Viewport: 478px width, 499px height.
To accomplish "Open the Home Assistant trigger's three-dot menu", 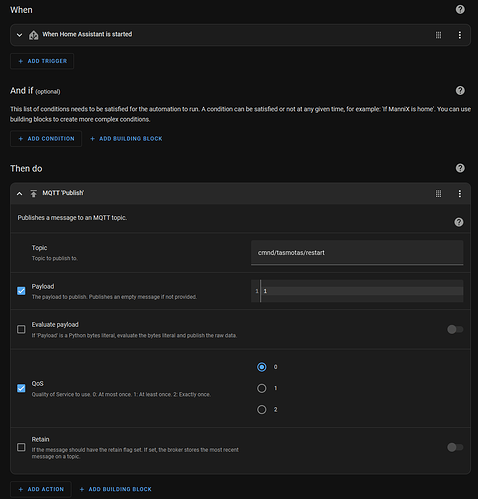I will point(460,35).
